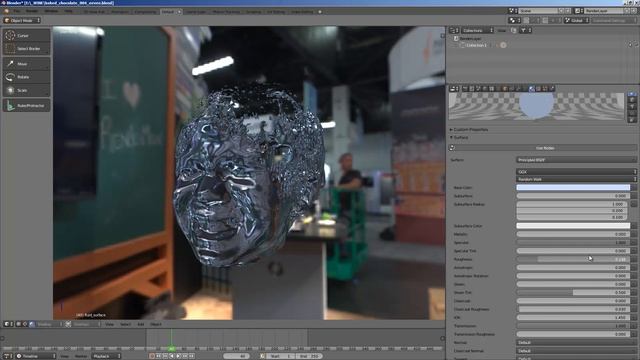Open the Collections display mode dropdown

click(x=477, y=30)
